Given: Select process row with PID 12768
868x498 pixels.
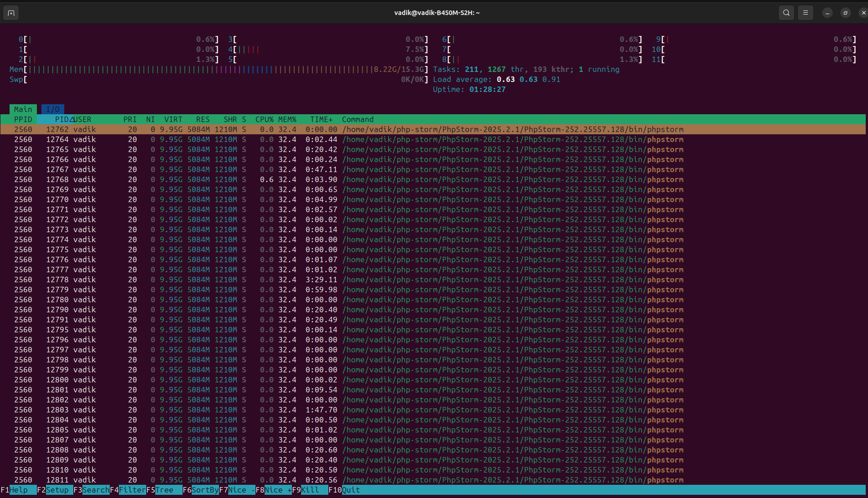Looking at the screenshot, I should click(x=433, y=179).
